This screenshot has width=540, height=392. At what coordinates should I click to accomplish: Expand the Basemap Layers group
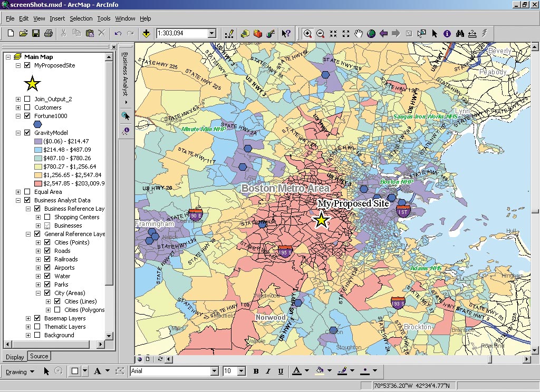pyautogui.click(x=27, y=318)
